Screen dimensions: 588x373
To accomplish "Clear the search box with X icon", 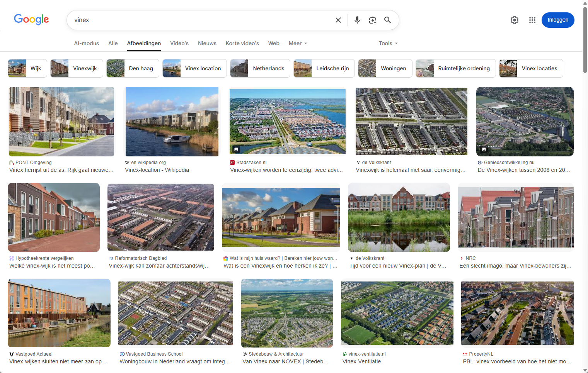I will coord(338,20).
